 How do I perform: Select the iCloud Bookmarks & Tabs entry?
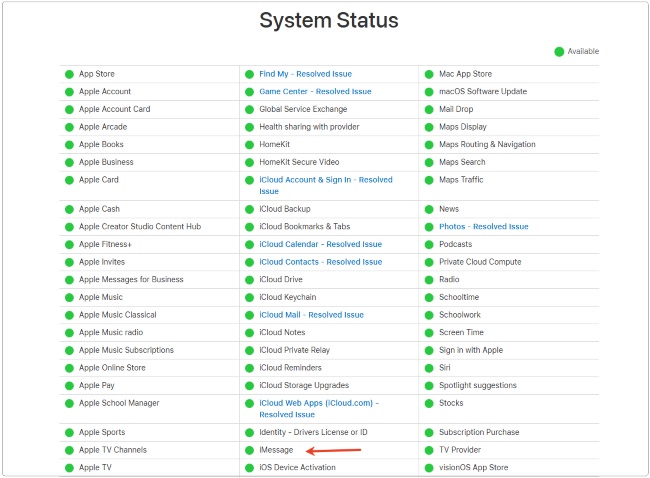pos(305,226)
